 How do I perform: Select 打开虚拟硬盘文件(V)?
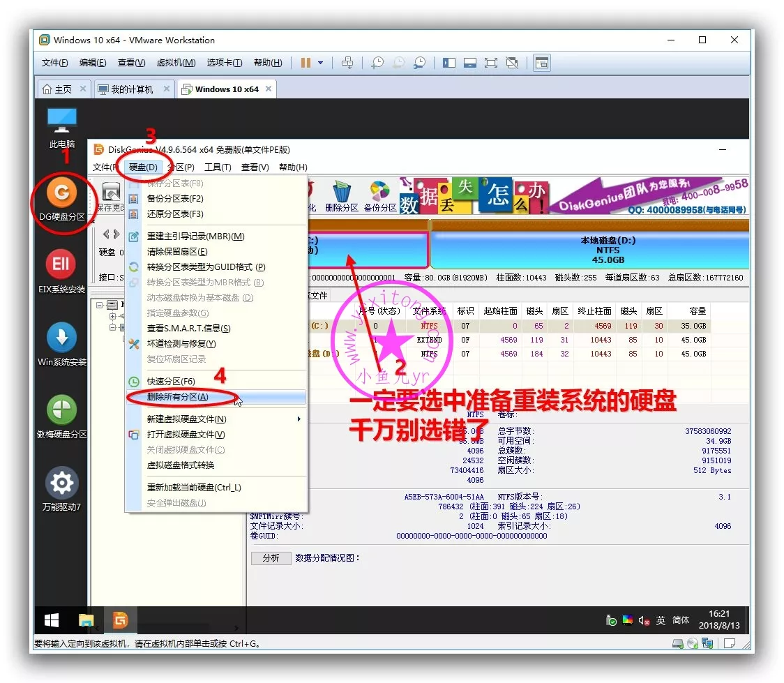point(216,435)
